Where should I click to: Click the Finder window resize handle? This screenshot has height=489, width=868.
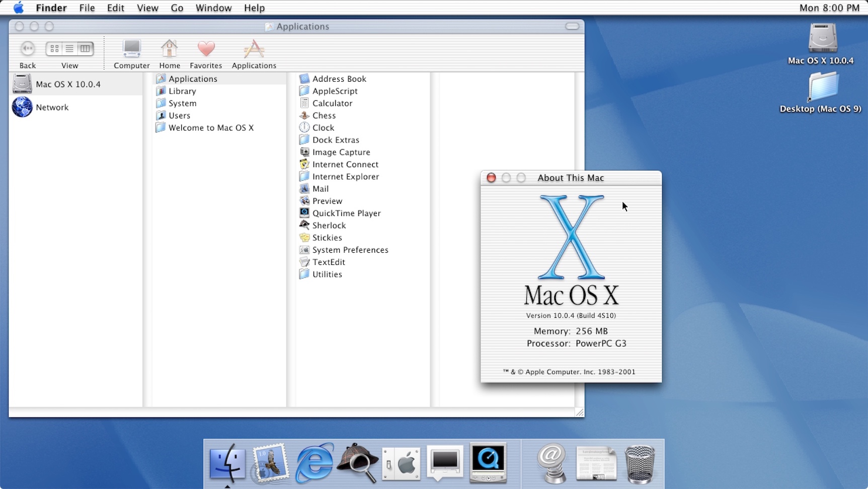pyautogui.click(x=579, y=412)
